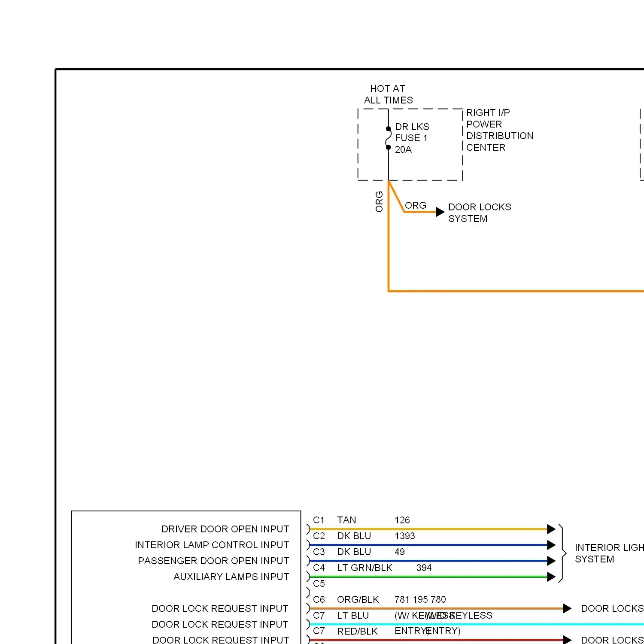644x644 pixels.
Task: Click the horizontal ORG label on branch wire
Action: pyautogui.click(x=416, y=206)
